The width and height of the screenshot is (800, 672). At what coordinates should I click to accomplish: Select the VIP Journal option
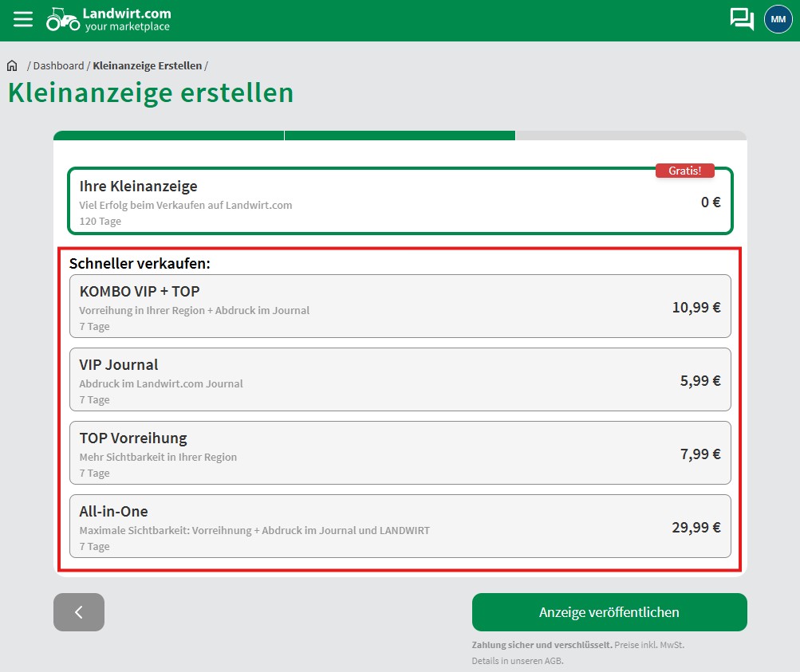400,379
